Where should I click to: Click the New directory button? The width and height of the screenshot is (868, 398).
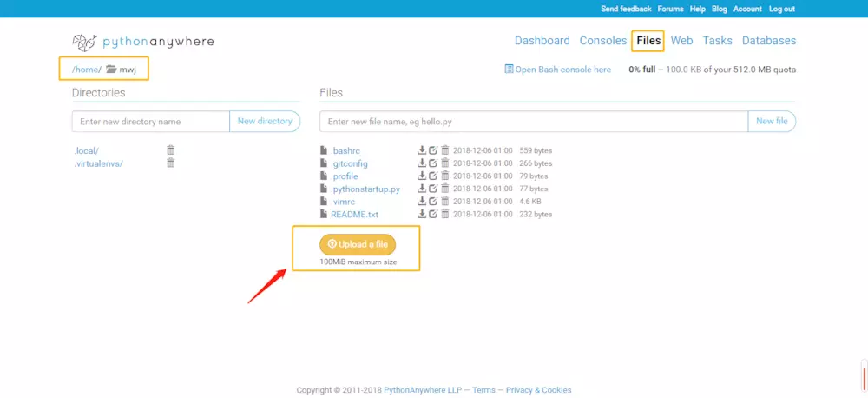[x=265, y=121]
